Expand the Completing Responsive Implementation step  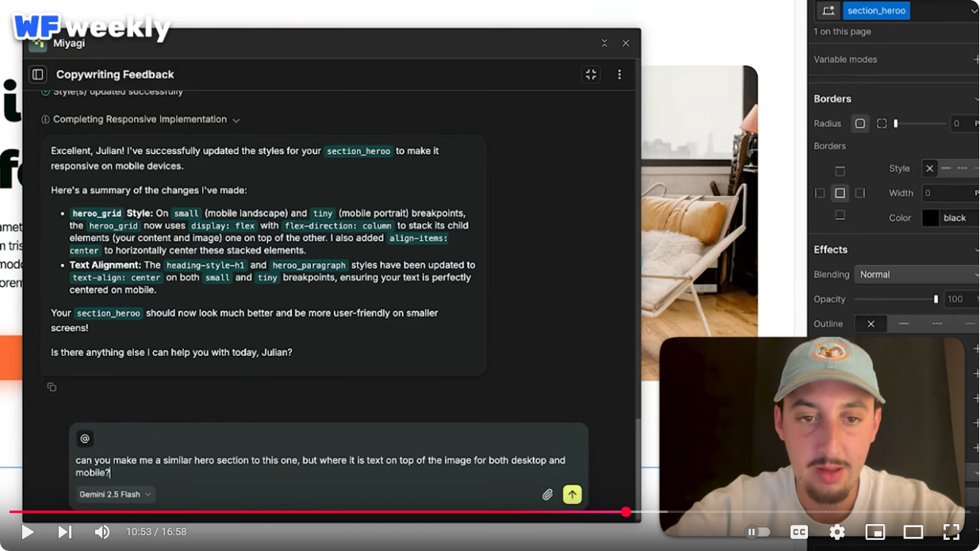point(140,120)
